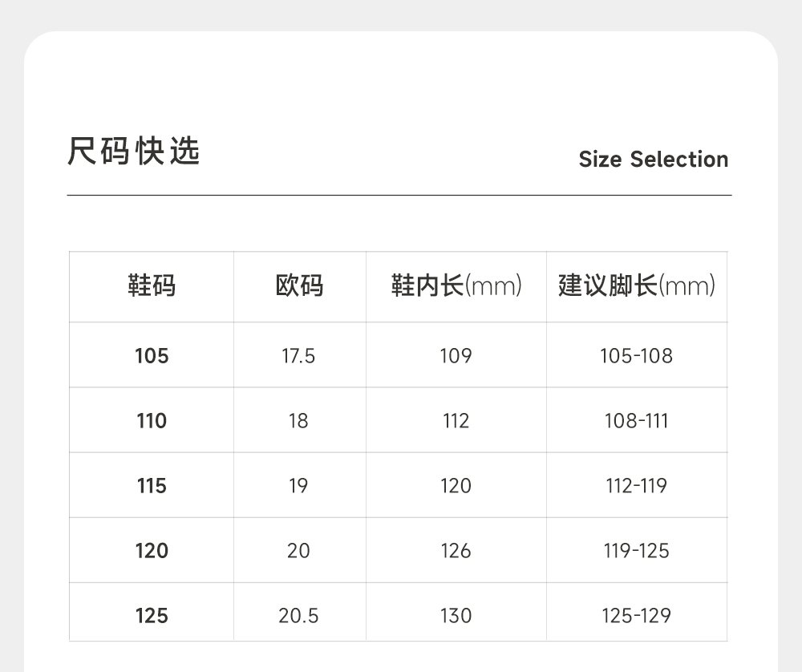The width and height of the screenshot is (802, 672).
Task: Pick shoe size 125 in table
Action: (x=152, y=615)
